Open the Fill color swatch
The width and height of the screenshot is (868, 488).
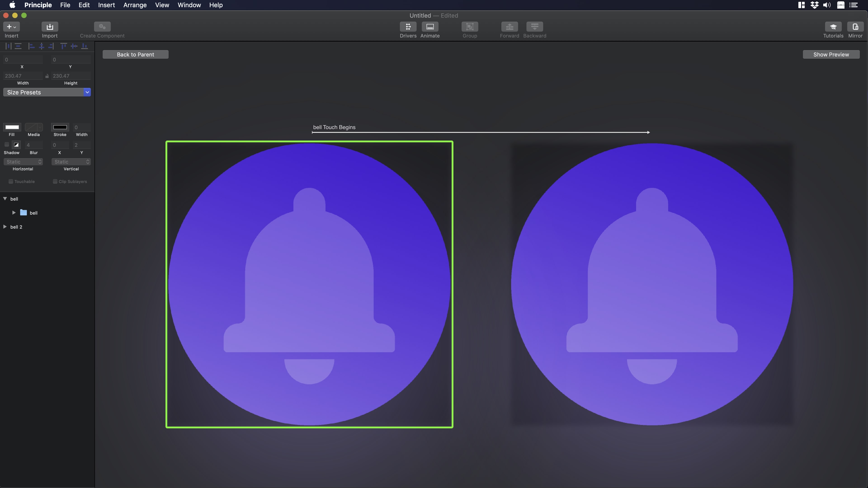[x=12, y=127]
